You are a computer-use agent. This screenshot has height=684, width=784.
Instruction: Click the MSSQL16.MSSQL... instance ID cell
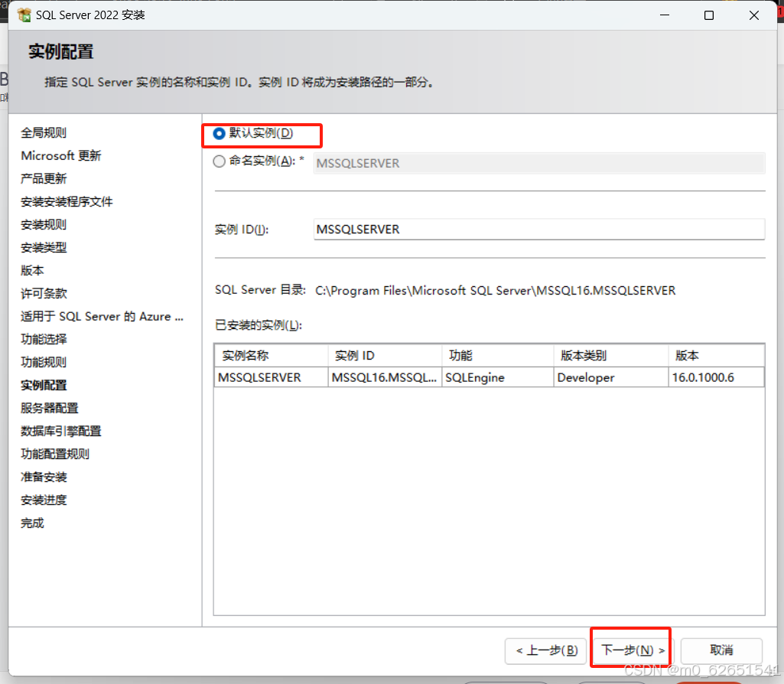pos(385,377)
